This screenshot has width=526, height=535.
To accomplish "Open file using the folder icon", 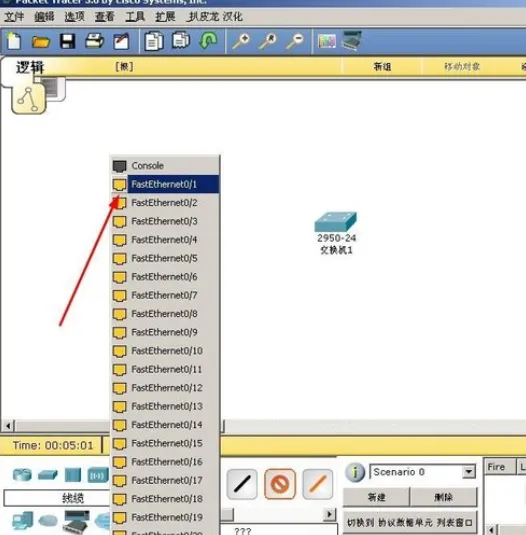I will point(41,42).
